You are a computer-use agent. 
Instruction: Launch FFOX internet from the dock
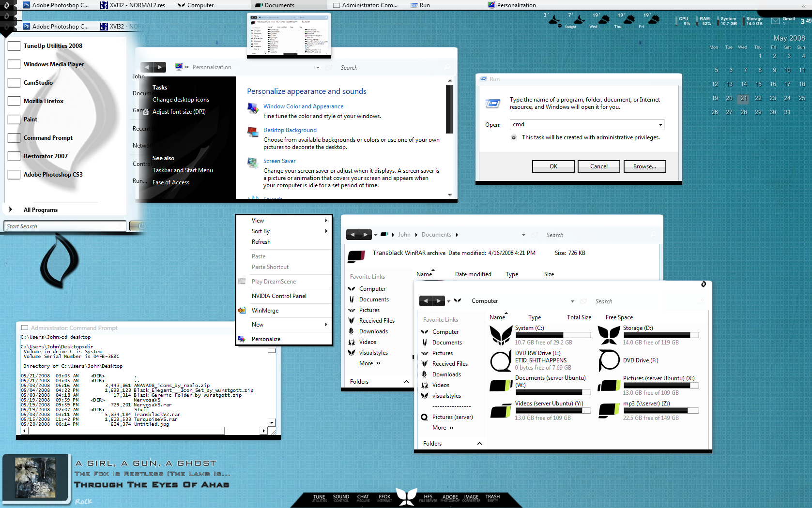point(384,498)
